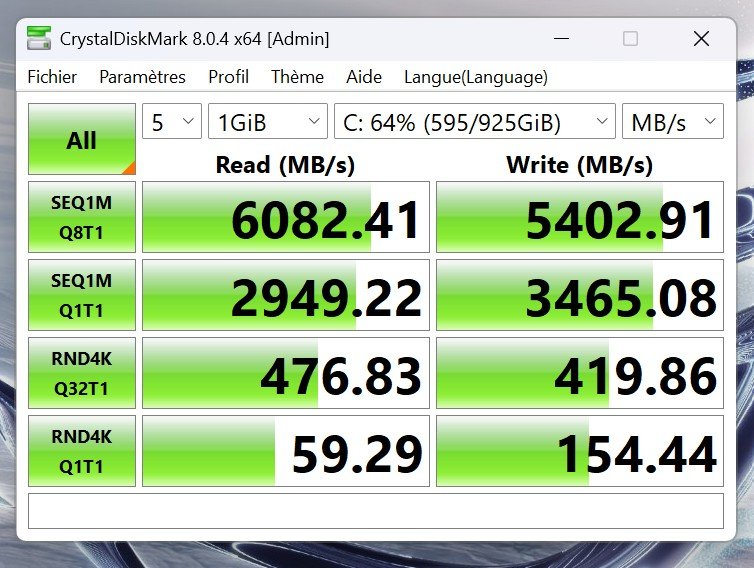
Task: Start the SEQ1M Q8T1 test
Action: click(82, 217)
